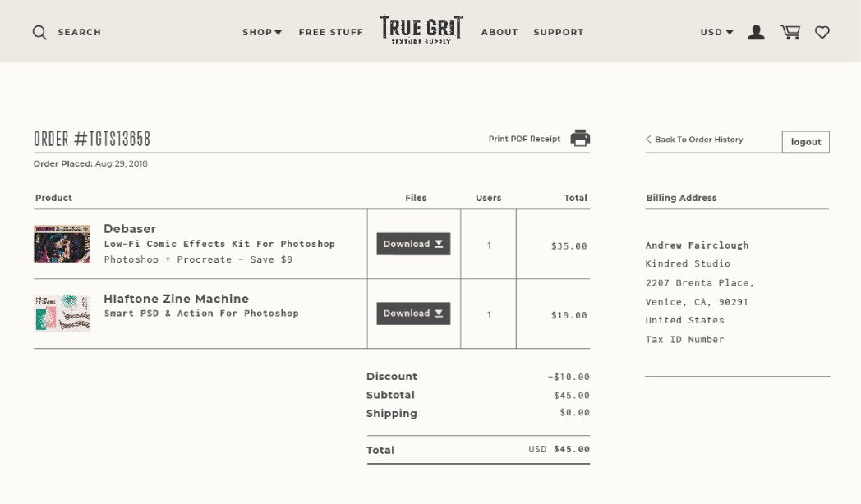Open the shopping cart icon
This screenshot has height=504, width=861.
coord(790,33)
